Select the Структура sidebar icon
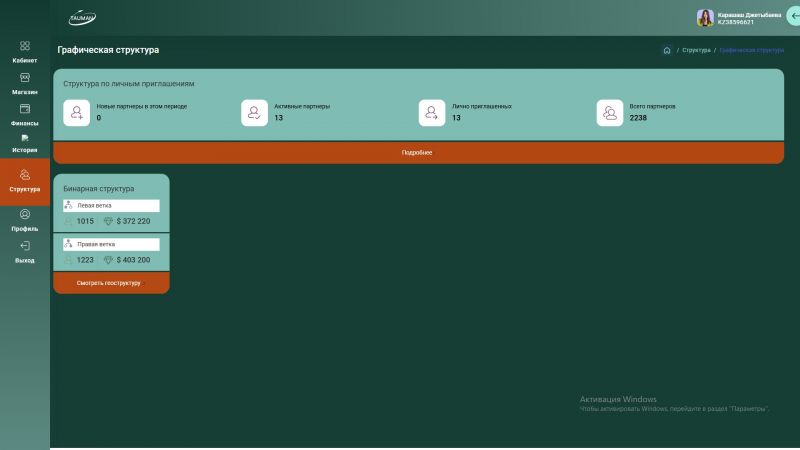This screenshot has height=450, width=800. 25,175
